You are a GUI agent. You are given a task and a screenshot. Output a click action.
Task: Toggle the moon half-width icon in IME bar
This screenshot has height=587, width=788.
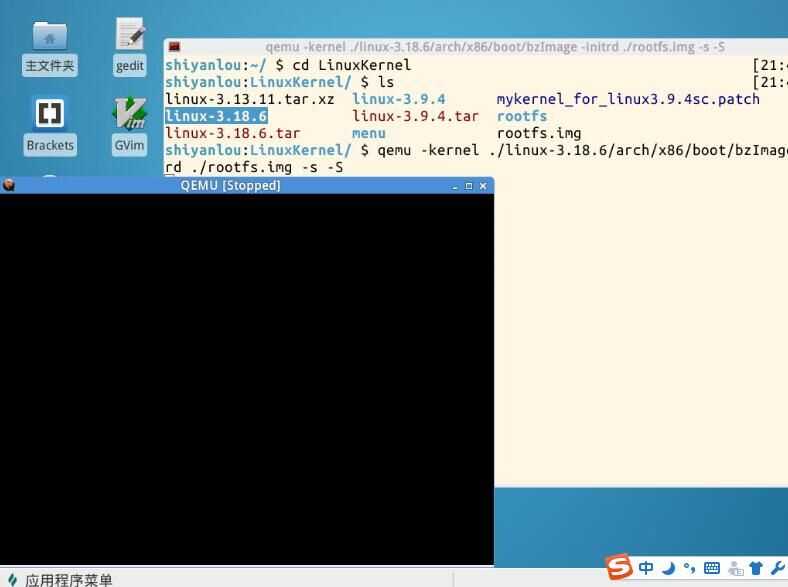(668, 568)
